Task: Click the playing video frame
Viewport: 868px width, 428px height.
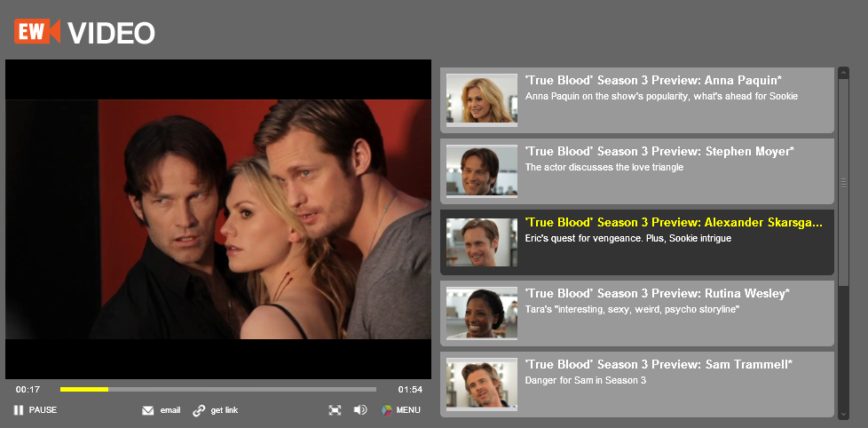Action: point(218,219)
